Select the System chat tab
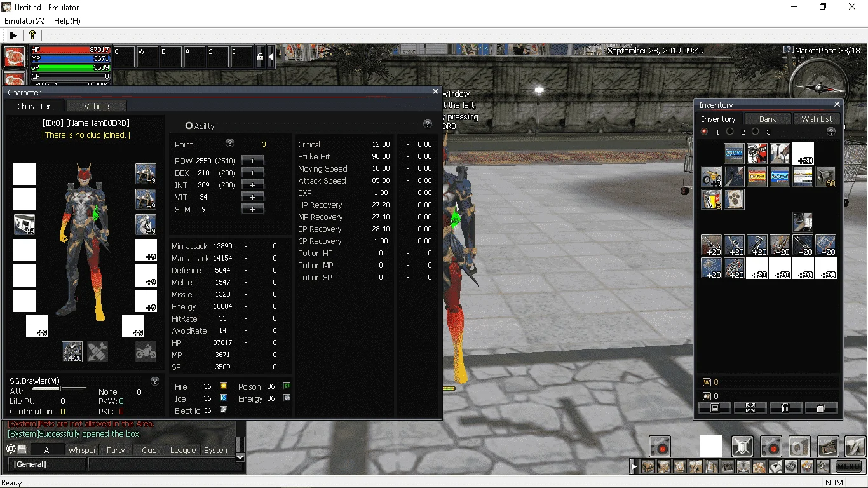 tap(217, 450)
